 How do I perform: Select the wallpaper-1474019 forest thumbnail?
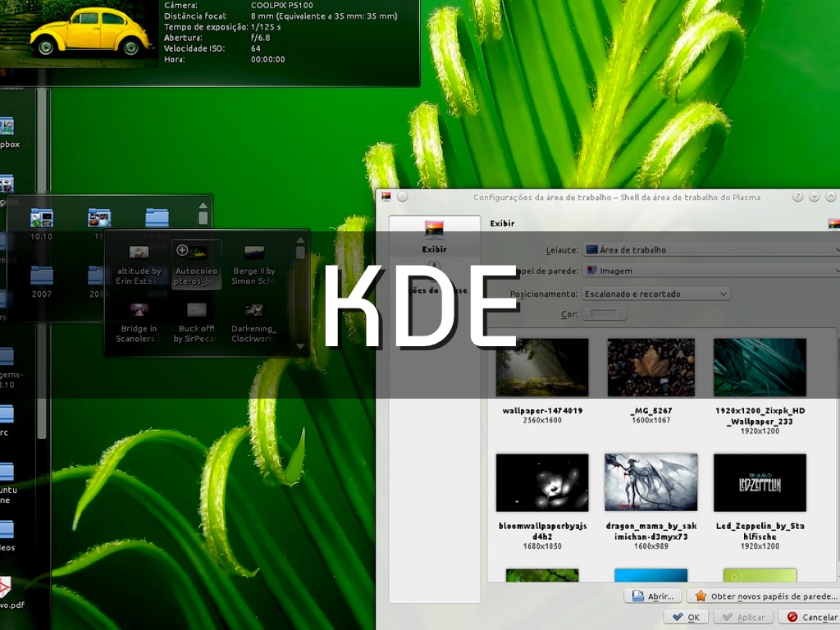click(x=542, y=367)
